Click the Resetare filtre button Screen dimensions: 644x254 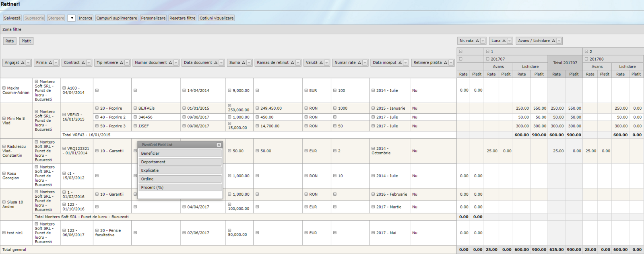click(x=182, y=18)
